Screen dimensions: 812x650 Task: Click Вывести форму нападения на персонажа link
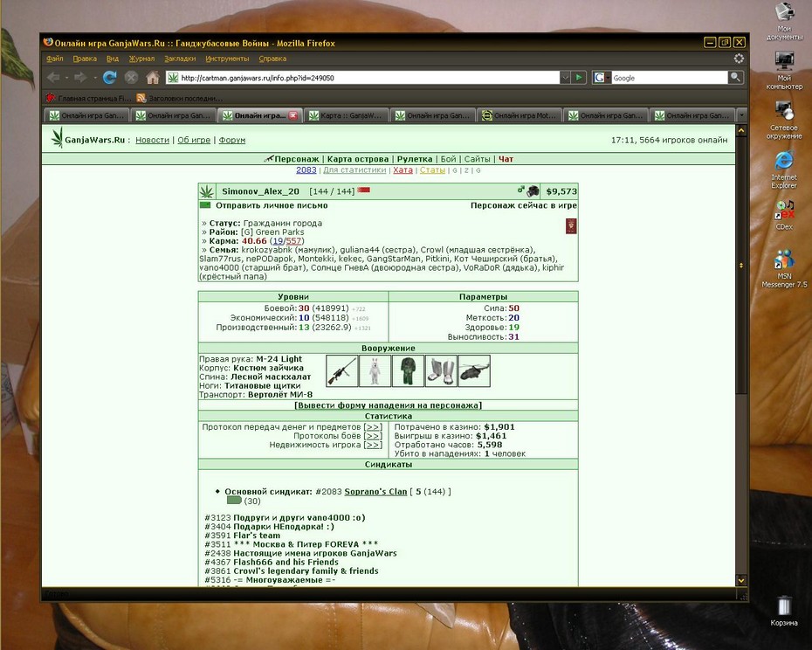tap(388, 405)
